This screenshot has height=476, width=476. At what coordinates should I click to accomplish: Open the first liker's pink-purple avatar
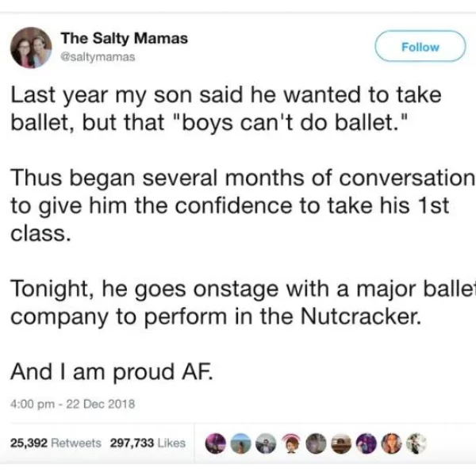(x=215, y=443)
